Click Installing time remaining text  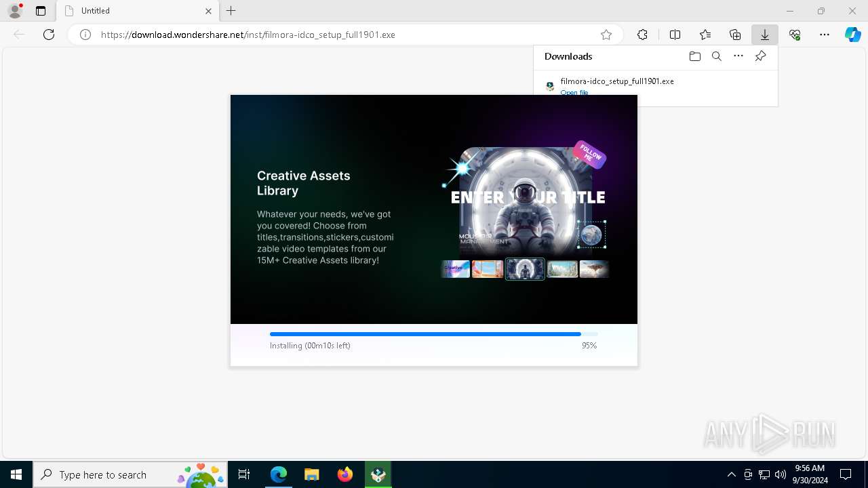pos(310,346)
